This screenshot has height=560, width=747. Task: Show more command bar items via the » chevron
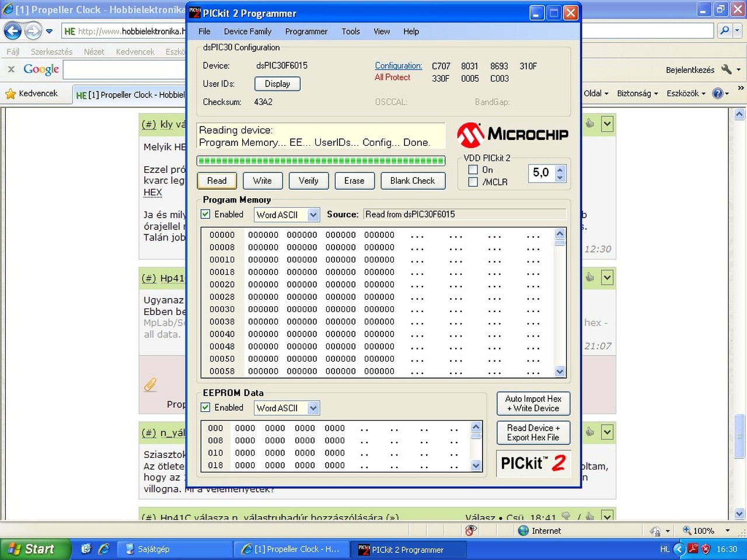click(x=741, y=88)
